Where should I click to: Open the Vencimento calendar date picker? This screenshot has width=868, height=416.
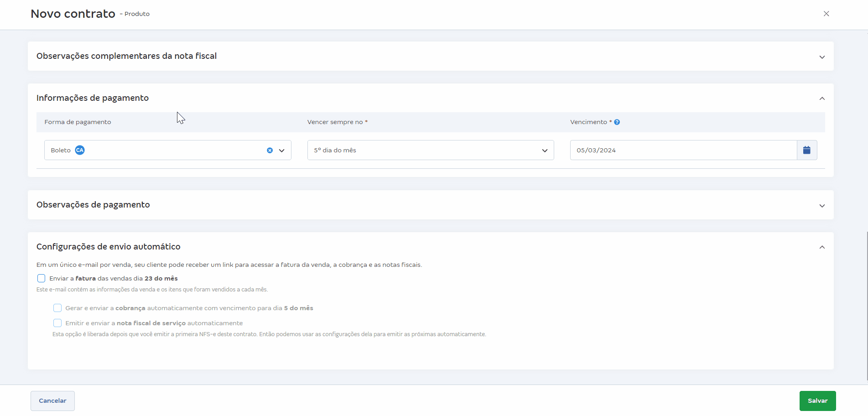[x=806, y=150]
